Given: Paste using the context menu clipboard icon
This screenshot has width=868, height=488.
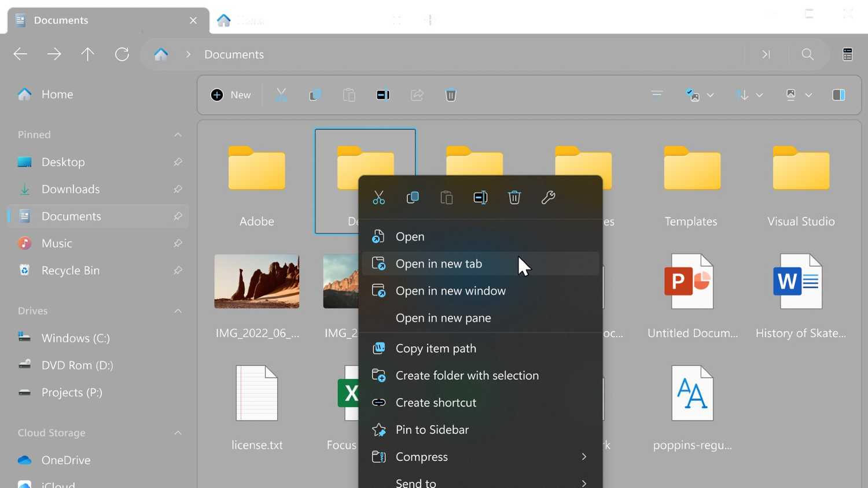Looking at the screenshot, I should [x=447, y=198].
